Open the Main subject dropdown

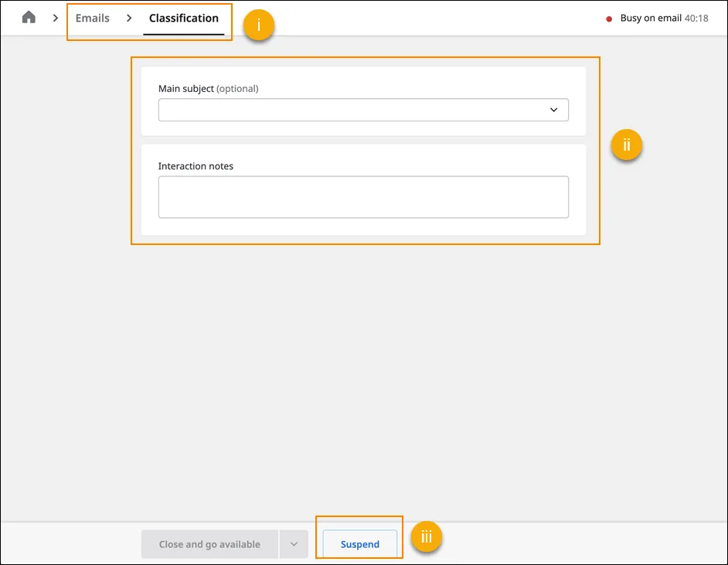tap(363, 110)
